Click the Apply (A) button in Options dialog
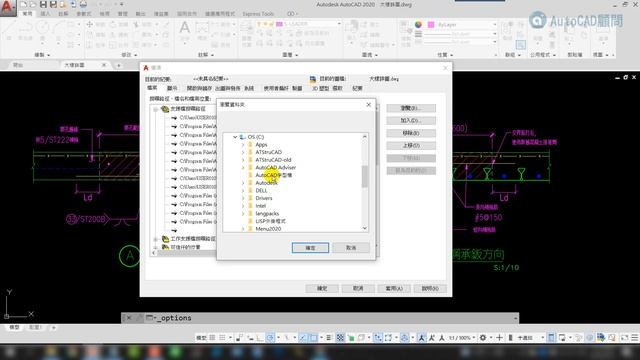The image size is (640, 360). click(394, 288)
